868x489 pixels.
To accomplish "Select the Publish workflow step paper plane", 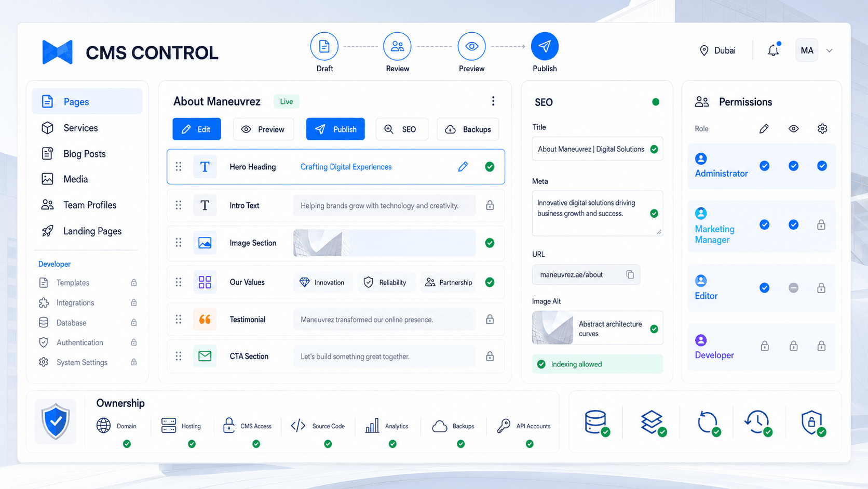I will click(x=545, y=46).
